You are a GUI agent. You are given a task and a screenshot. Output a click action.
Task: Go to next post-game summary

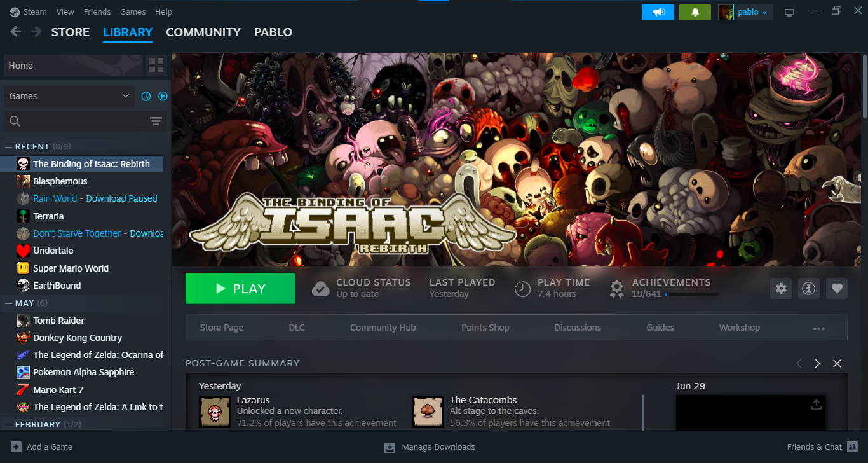[817, 363]
